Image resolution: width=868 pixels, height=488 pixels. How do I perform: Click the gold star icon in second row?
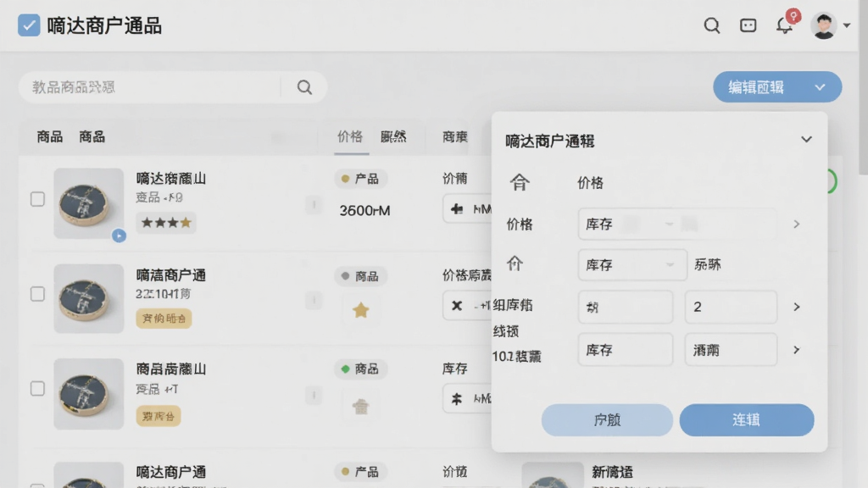[x=361, y=310]
